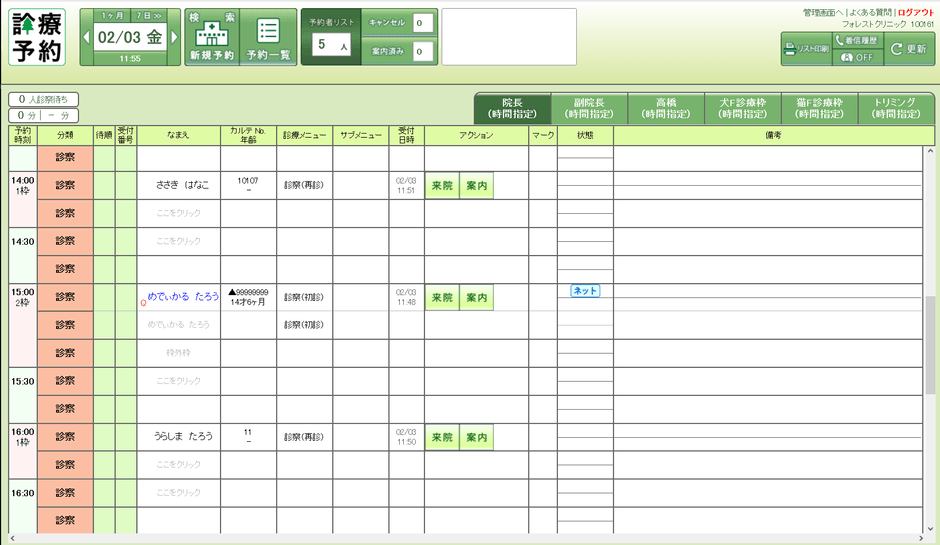Screen dimensions: 940x545
Task: Select うらしま たろう name cell
Action: [x=179, y=436]
